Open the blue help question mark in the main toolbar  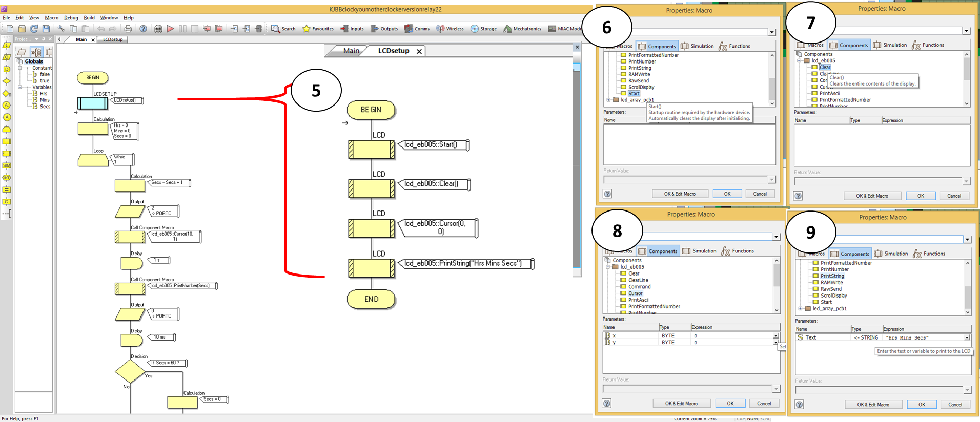pyautogui.click(x=144, y=29)
